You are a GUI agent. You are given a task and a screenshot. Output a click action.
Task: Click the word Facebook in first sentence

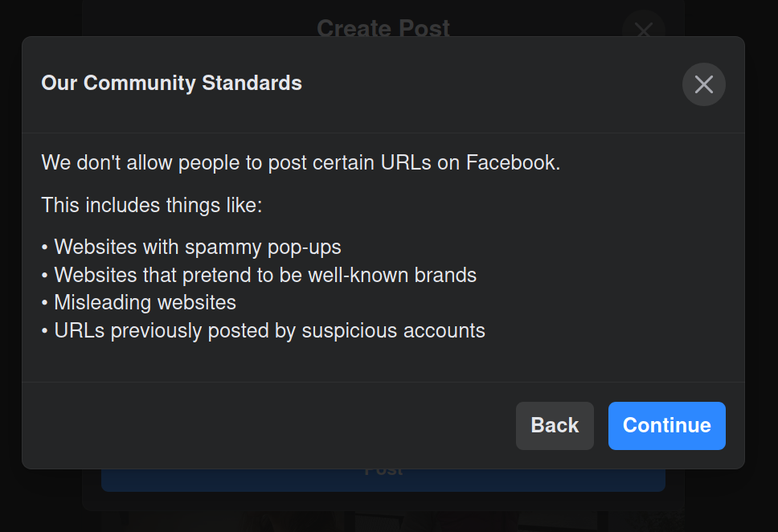click(x=513, y=163)
